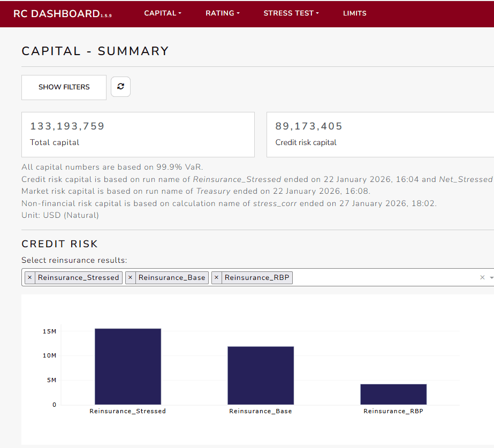Image resolution: width=494 pixels, height=448 pixels.
Task: Click the Reinsurance_Base axis label under chart
Action: tap(261, 411)
